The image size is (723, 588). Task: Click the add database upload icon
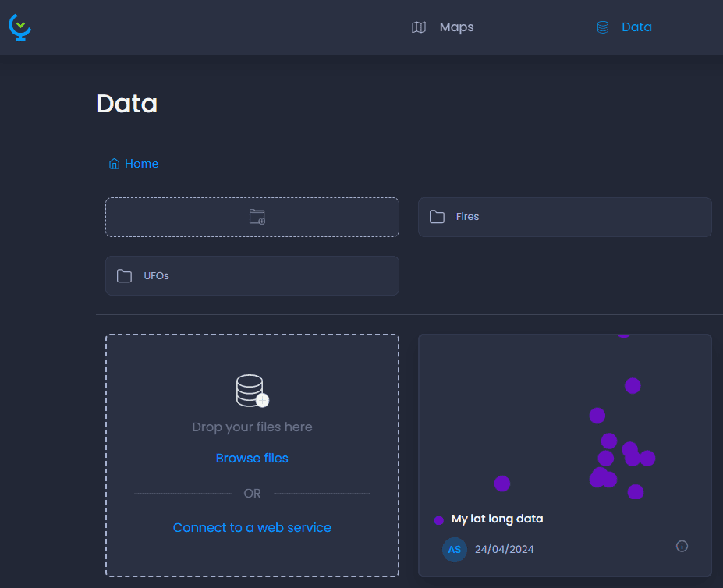pyautogui.click(x=252, y=391)
